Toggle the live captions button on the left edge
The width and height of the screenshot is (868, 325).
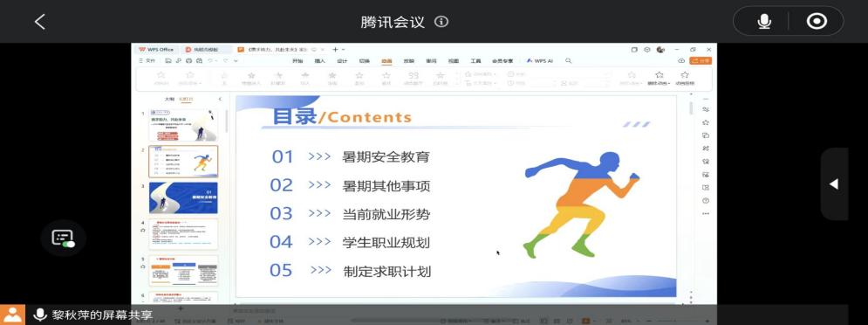pyautogui.click(x=63, y=238)
